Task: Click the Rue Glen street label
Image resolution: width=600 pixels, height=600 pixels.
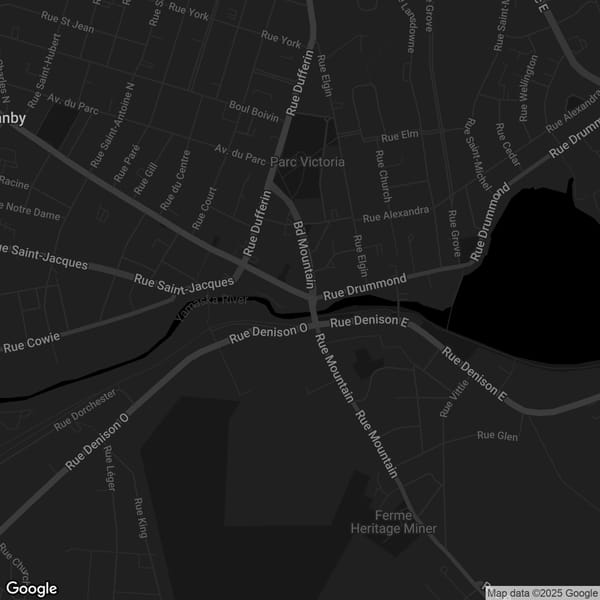Action: click(497, 435)
